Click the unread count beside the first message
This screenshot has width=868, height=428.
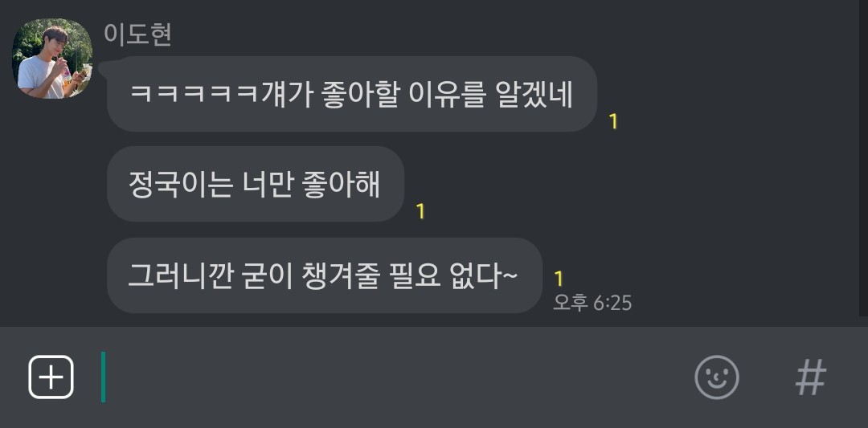612,121
